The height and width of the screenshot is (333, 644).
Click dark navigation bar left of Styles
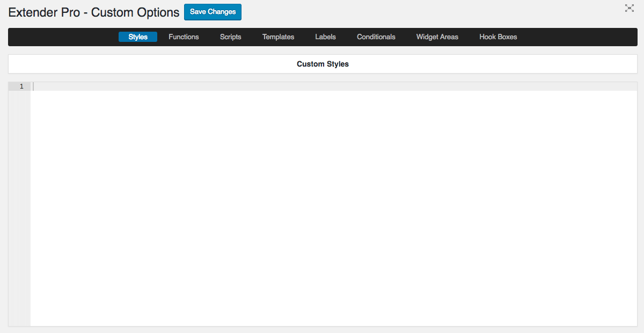point(59,37)
